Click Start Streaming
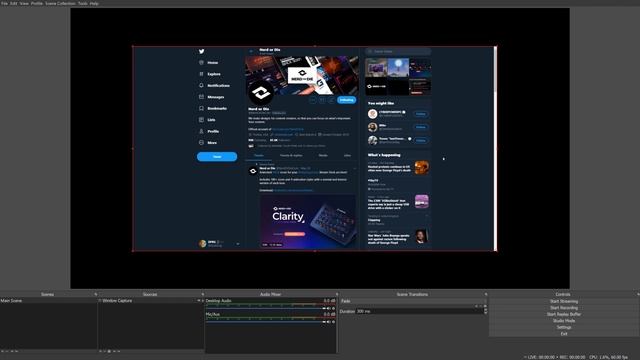The height and width of the screenshot is (360, 640). [x=564, y=301]
